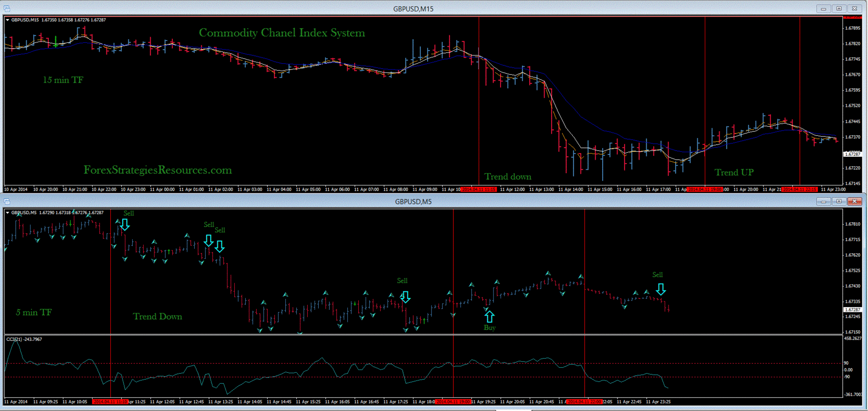Click the 2014.04.11 11:15 marker on M15 time axis
The image size is (868, 411).
[x=479, y=189]
